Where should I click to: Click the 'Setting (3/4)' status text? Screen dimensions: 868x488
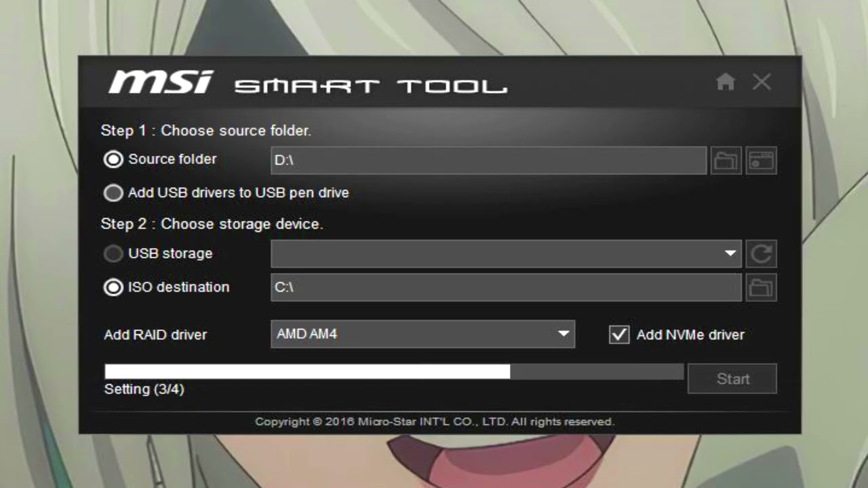pos(144,389)
